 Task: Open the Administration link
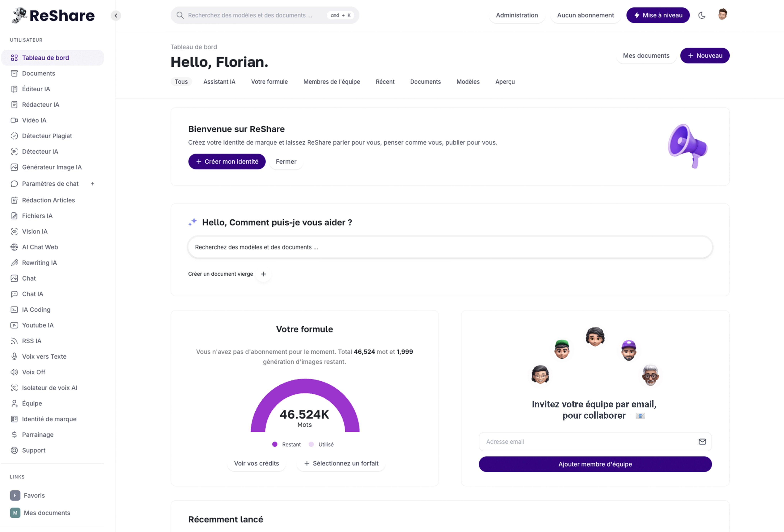click(x=517, y=15)
